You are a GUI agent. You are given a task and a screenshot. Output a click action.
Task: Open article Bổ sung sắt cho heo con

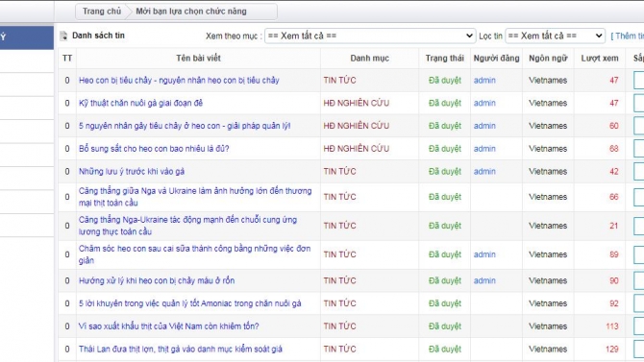(154, 149)
